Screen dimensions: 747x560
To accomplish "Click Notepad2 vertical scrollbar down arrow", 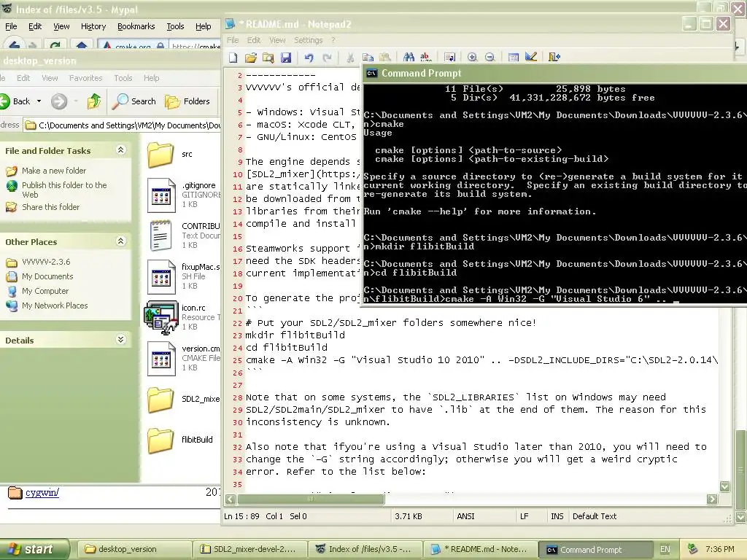I will point(725,486).
